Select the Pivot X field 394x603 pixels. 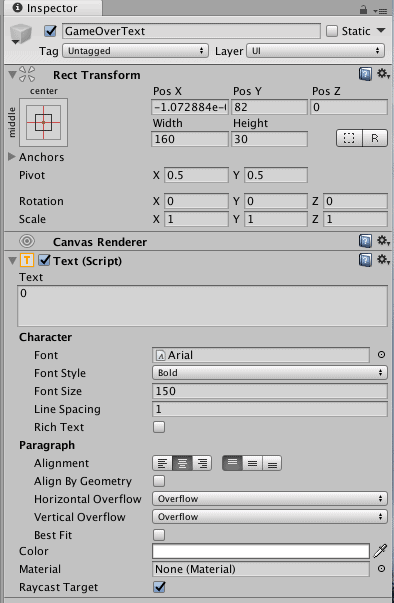coord(196,175)
